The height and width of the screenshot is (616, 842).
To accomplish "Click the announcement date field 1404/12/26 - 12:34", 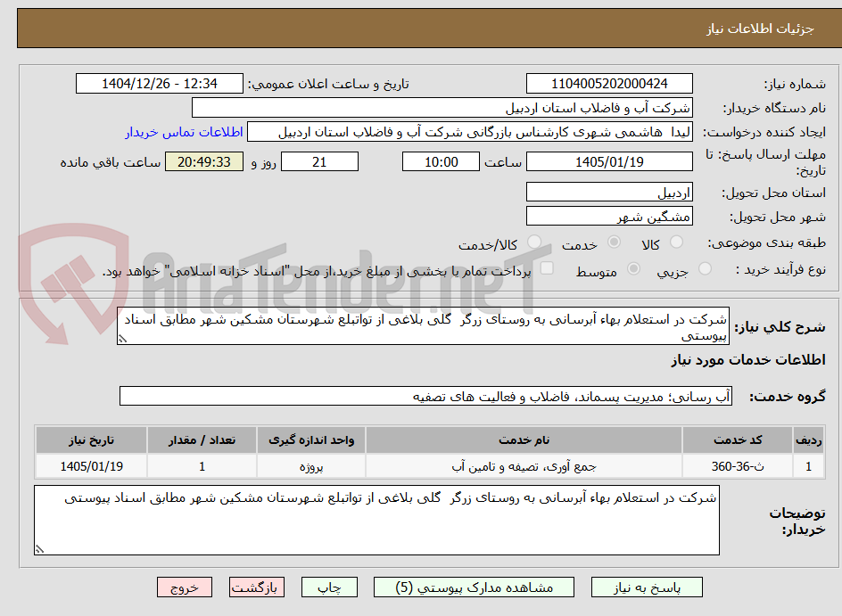I will [x=160, y=84].
